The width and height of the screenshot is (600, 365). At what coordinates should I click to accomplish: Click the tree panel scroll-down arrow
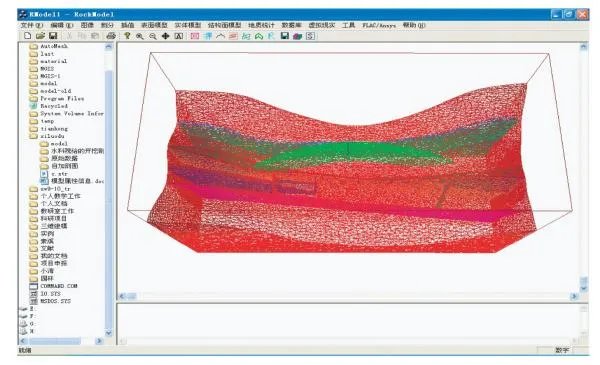click(109, 333)
